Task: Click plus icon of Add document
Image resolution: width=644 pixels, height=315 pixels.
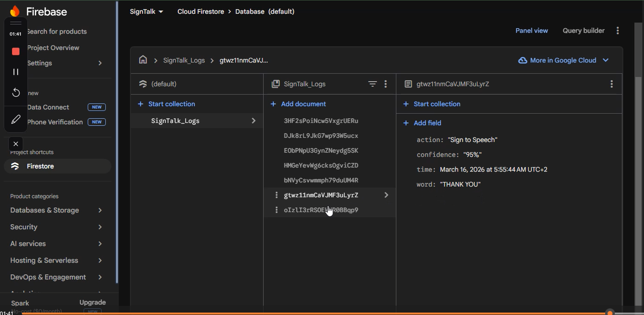Action: 273,104
